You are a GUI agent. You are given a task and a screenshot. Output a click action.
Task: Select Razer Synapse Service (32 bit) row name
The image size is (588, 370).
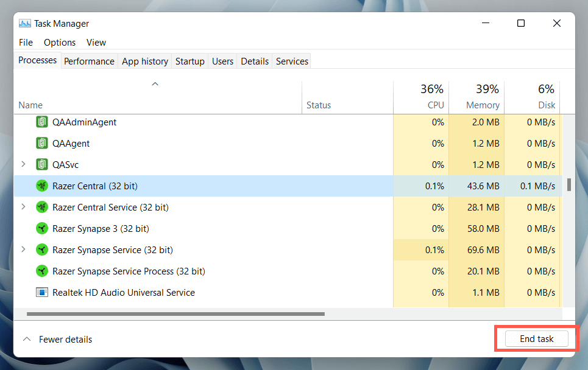click(x=113, y=250)
